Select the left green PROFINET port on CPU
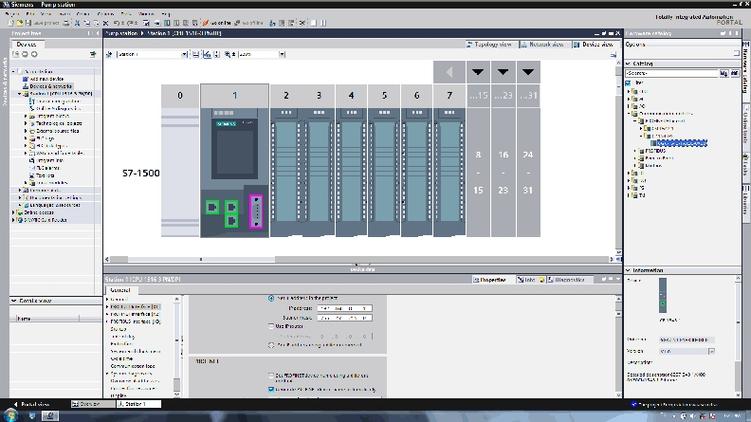The width and height of the screenshot is (751, 422). tap(212, 207)
